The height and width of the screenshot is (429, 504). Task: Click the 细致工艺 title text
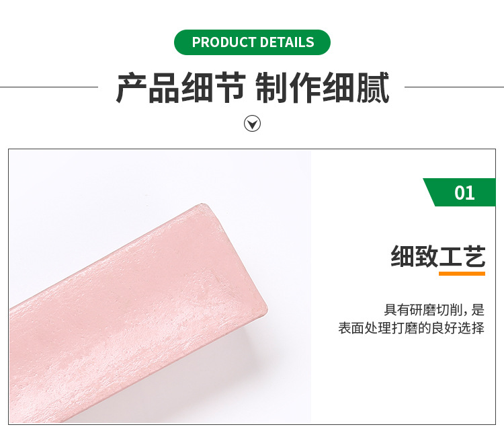[437, 256]
